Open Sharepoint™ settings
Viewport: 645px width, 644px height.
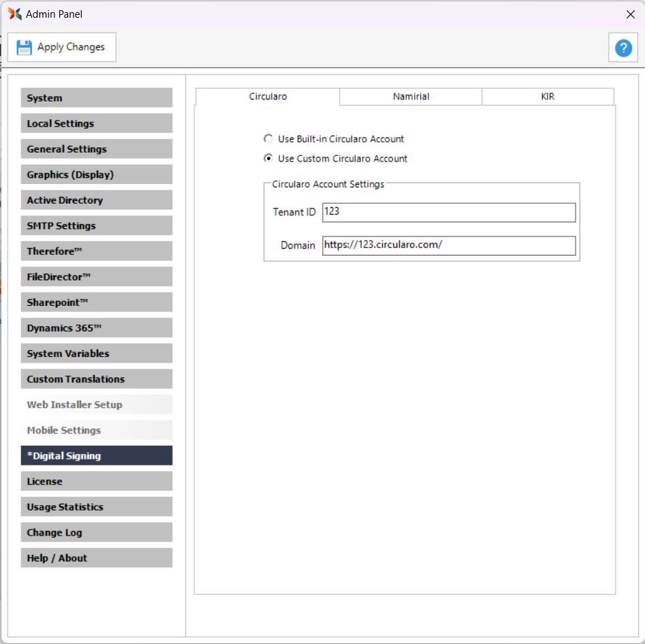[x=97, y=302]
